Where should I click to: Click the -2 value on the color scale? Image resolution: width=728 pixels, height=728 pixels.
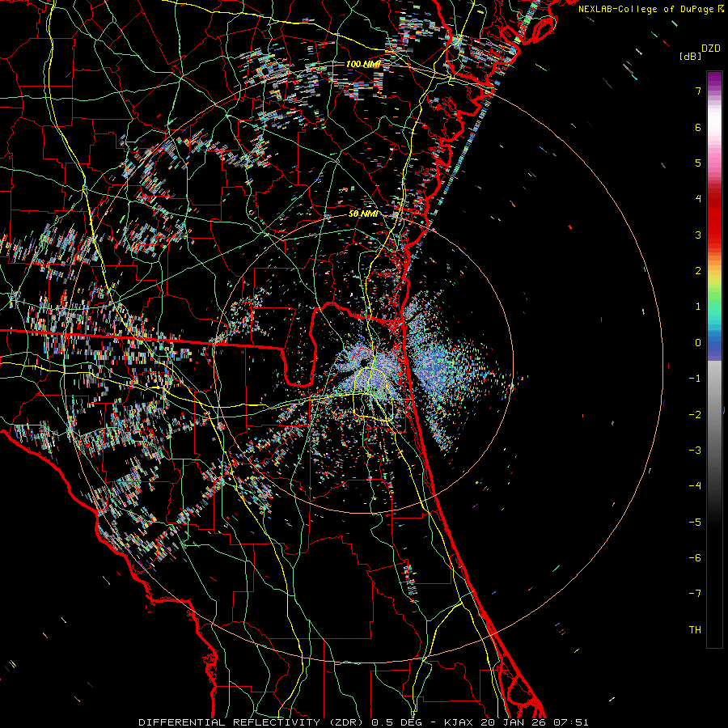695,415
